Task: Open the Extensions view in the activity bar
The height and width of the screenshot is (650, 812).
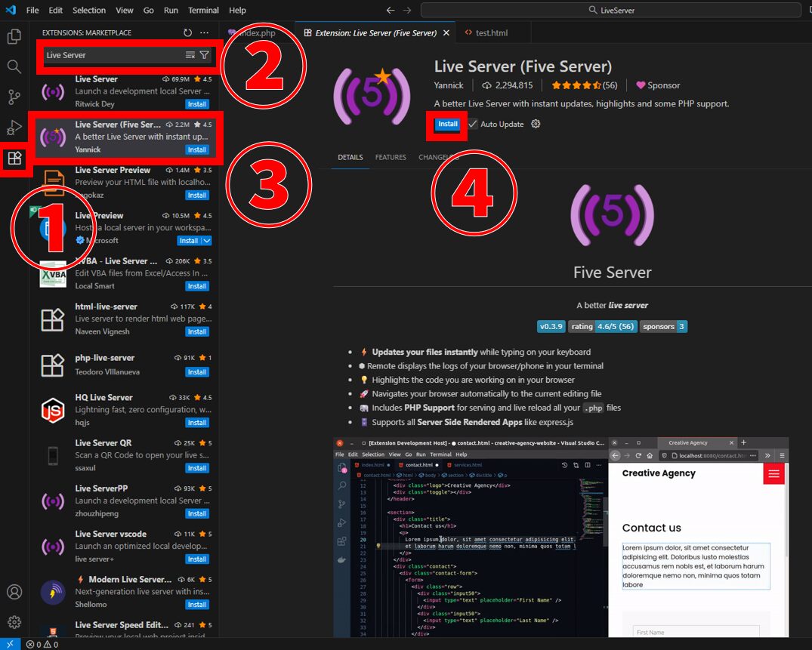Action: (15, 159)
